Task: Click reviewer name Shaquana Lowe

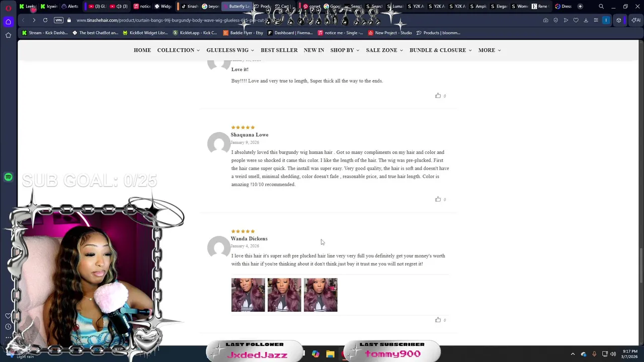Action: [250, 135]
